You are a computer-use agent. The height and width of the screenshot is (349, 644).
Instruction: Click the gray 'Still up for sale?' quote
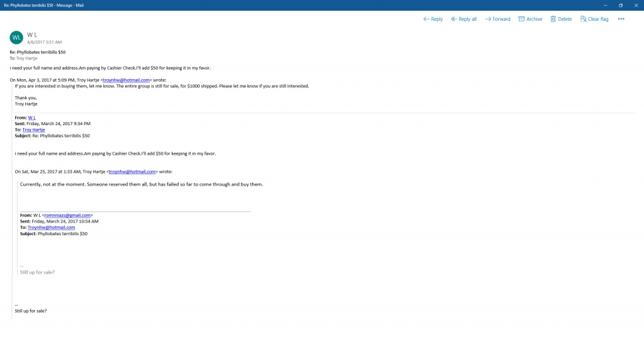(x=37, y=272)
